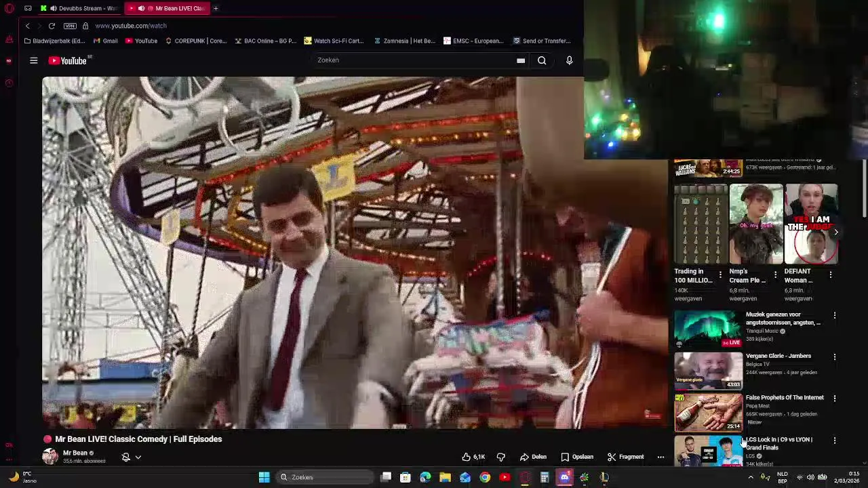The height and width of the screenshot is (488, 868).
Task: Open more actions ellipsis under the video
Action: (x=660, y=457)
